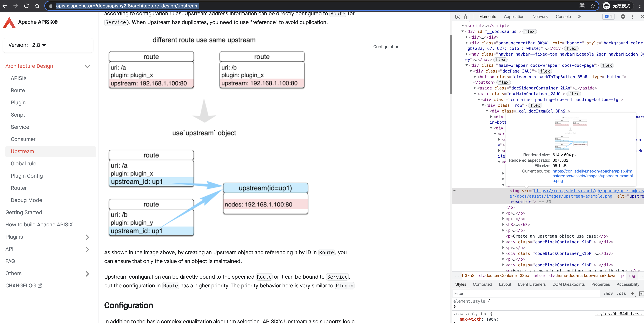Expand the Plugins sidebar category
The height and width of the screenshot is (323, 644).
coord(87,237)
